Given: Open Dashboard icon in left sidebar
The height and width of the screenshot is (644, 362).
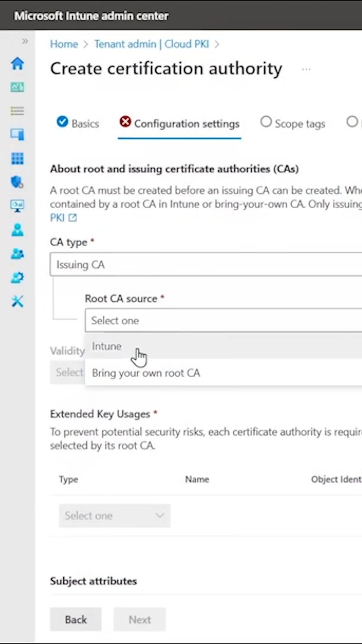Looking at the screenshot, I should tap(17, 87).
